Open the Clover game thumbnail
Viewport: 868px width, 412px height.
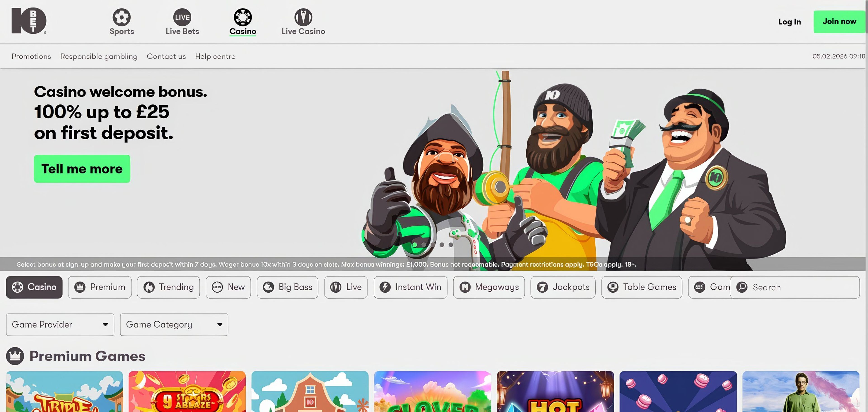click(433, 391)
